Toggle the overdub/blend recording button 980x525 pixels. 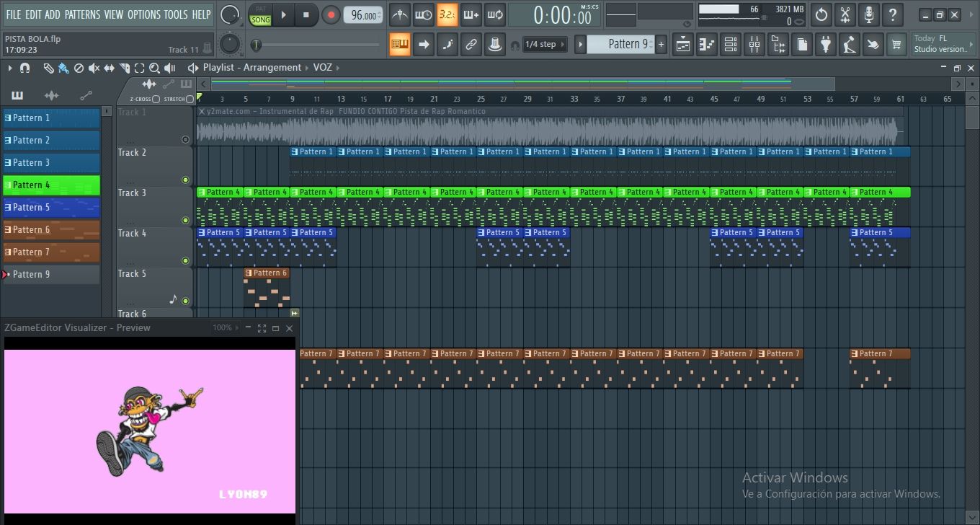coord(471,14)
